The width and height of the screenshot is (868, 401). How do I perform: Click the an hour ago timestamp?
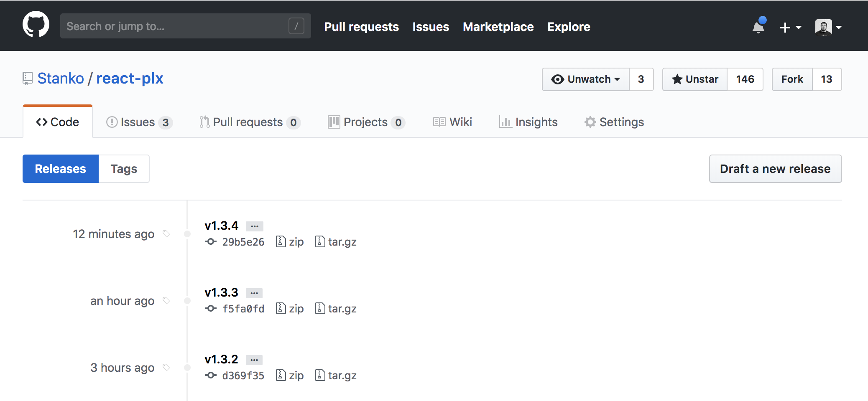point(123,301)
